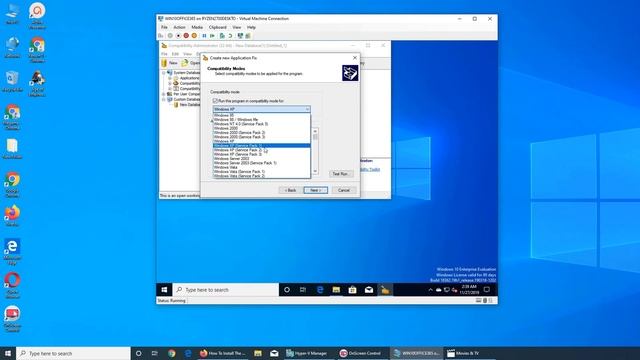Click Cancel in Create new Application Fix

tap(344, 190)
